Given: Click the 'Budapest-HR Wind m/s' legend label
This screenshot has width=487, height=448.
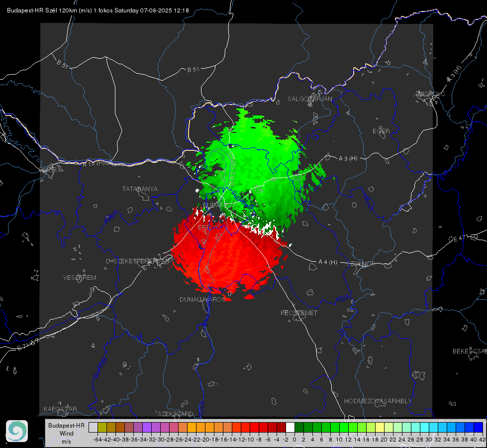Looking at the screenshot, I should coord(67,434).
